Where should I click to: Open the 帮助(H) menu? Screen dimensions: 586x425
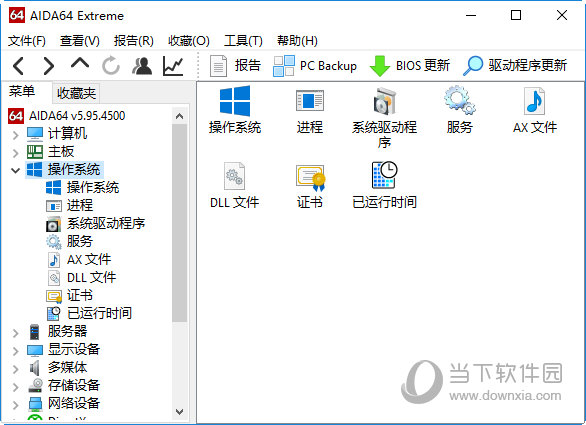tap(297, 40)
